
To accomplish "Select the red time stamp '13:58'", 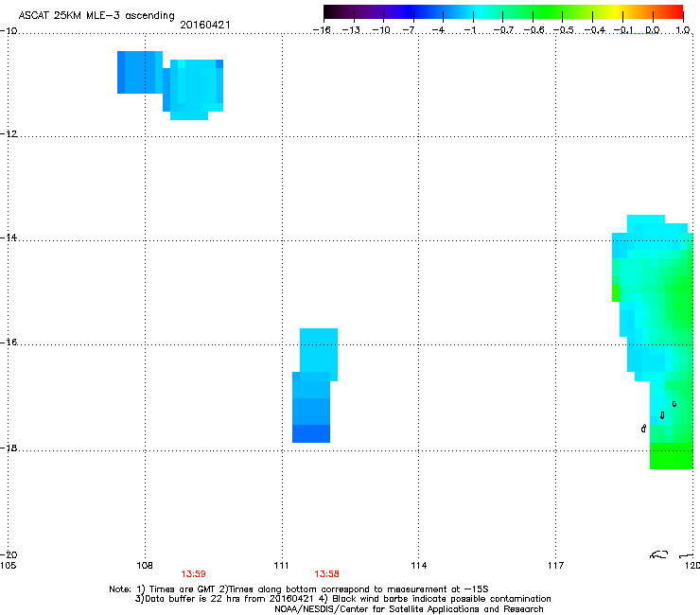I will (x=326, y=574).
